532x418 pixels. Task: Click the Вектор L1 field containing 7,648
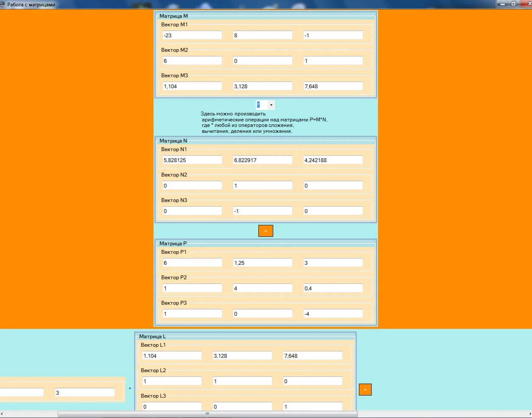(313, 356)
